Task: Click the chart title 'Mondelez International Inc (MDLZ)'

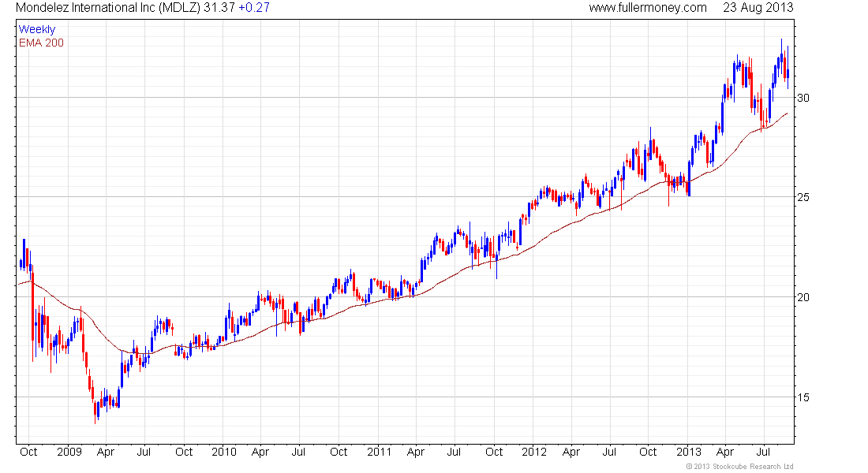Action: [108, 8]
